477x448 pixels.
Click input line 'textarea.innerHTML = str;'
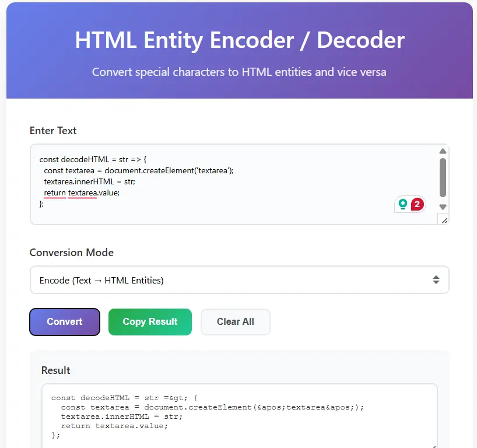(x=89, y=181)
